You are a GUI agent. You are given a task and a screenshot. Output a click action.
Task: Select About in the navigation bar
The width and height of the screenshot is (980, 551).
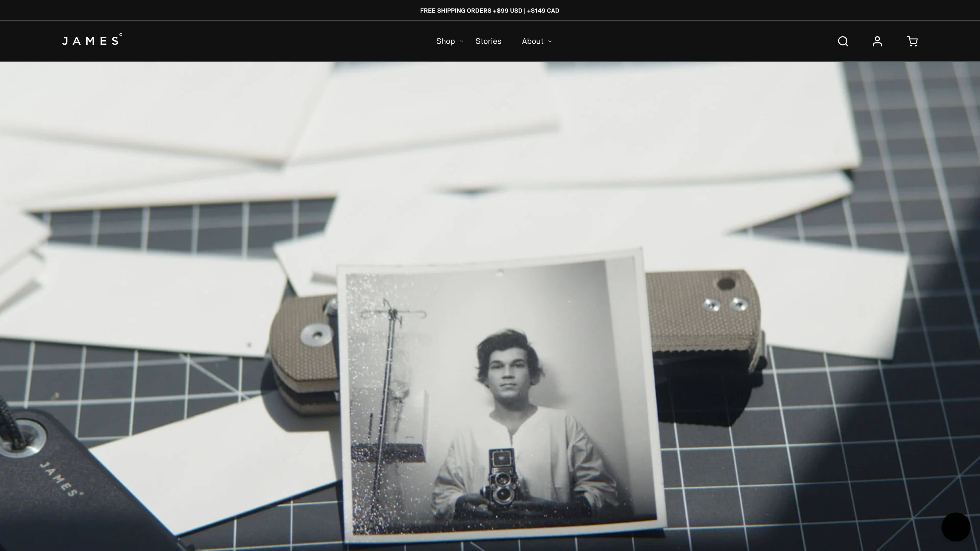coord(533,41)
